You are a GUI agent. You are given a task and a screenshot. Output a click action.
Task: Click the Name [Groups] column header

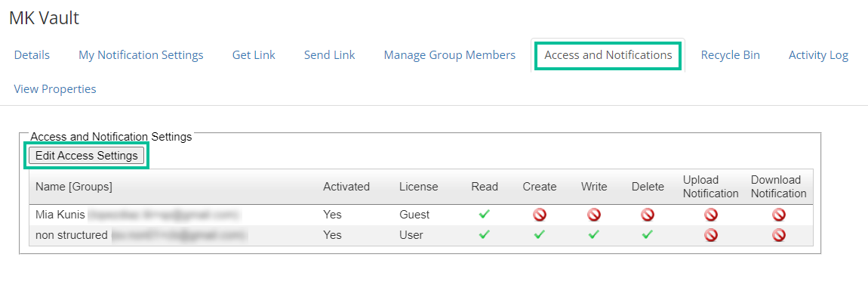[x=74, y=187]
